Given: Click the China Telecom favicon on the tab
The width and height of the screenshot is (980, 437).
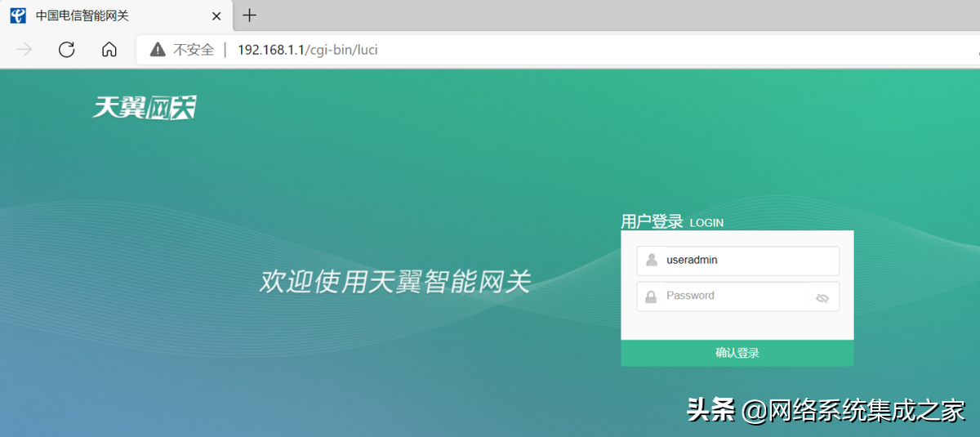Looking at the screenshot, I should (18, 16).
